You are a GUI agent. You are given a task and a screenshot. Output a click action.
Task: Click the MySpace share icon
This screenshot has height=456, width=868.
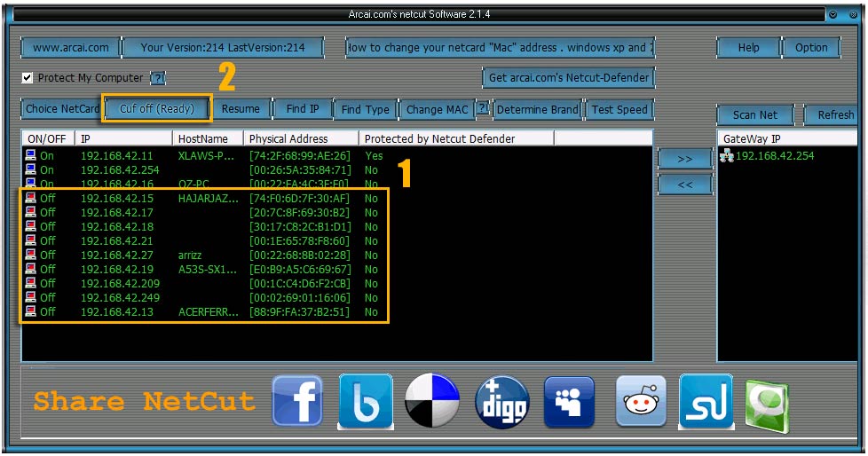[569, 402]
